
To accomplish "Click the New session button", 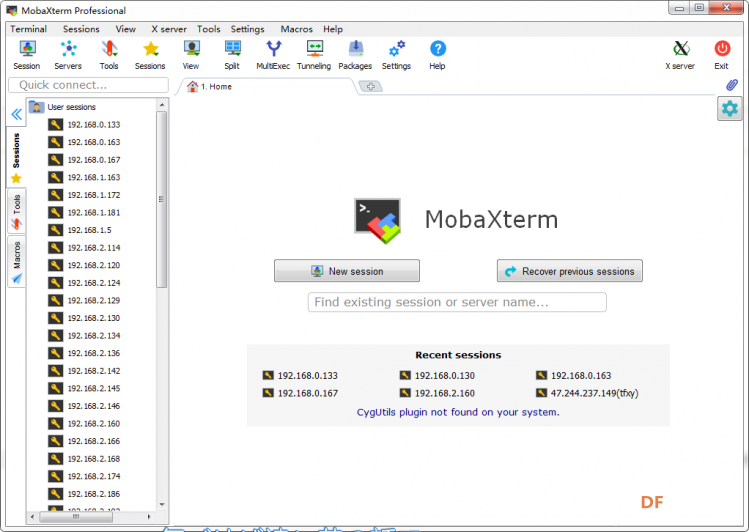I will click(347, 271).
